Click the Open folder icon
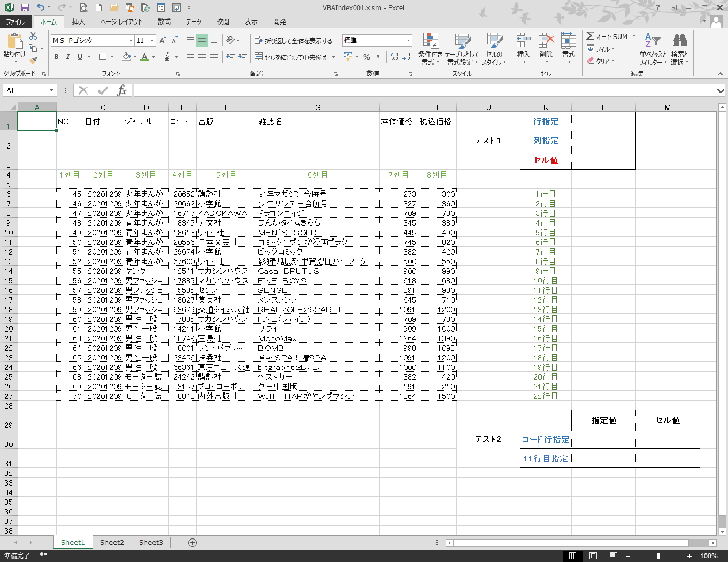Viewport: 728px width, 562px height. (114, 7)
